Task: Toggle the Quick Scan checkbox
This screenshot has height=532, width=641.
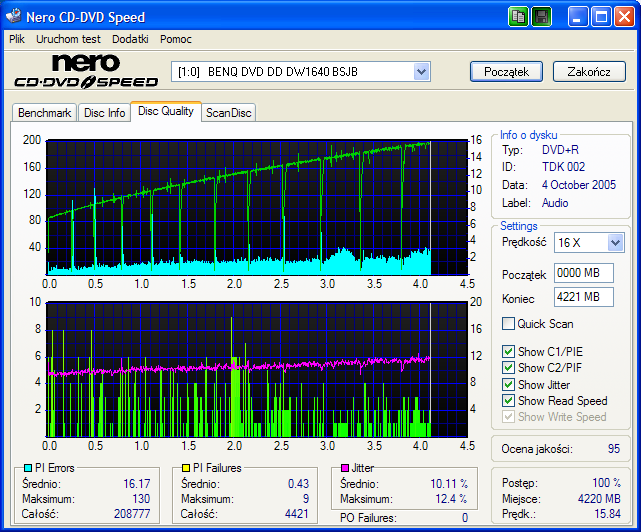Action: [x=508, y=323]
